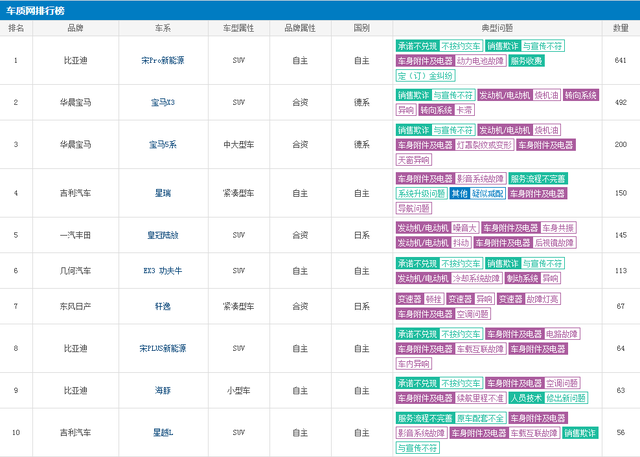640x457 pixels.
Task: Select the 动力电池故障 issue tag
Action: 480,61
